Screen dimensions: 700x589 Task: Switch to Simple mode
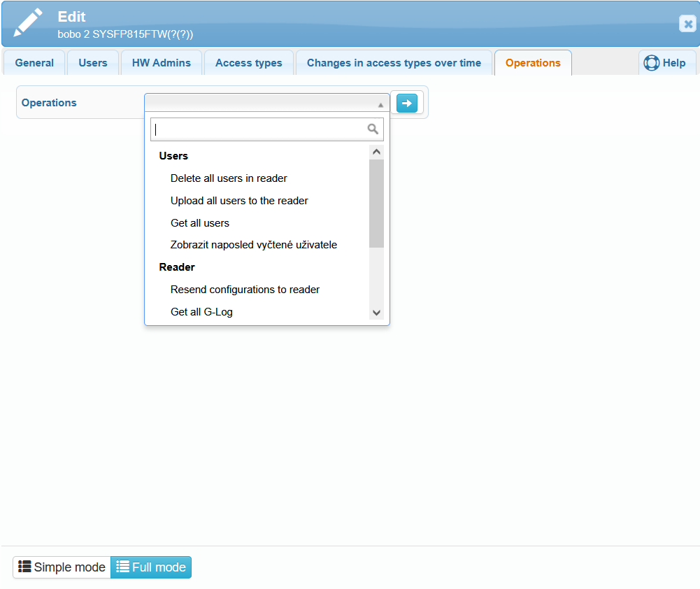click(x=62, y=567)
